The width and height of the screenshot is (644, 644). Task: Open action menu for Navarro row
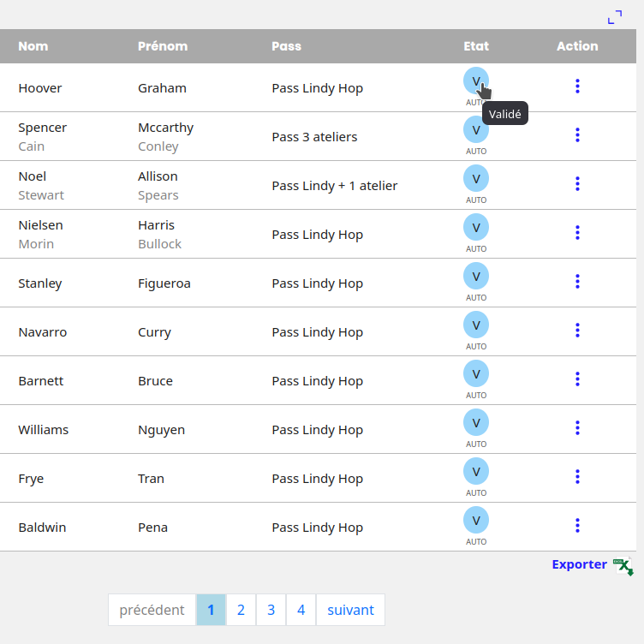(577, 331)
